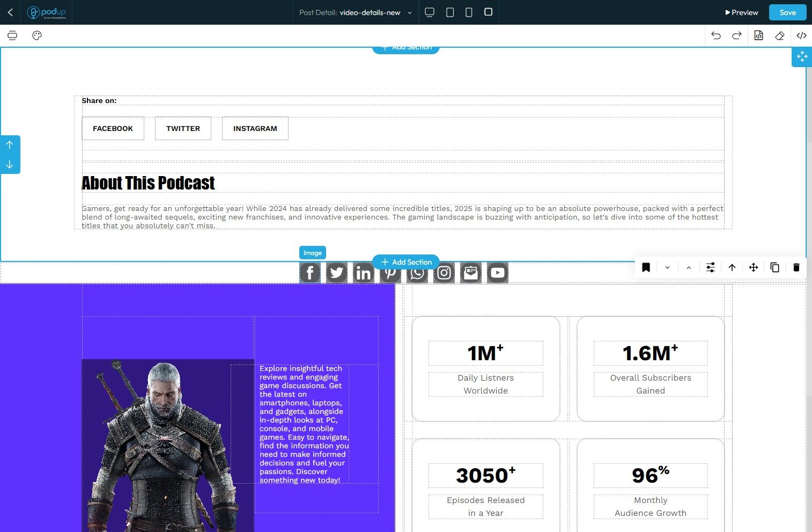Select the Overall Subscribers Gained label
The width and height of the screenshot is (812, 532).
point(651,384)
